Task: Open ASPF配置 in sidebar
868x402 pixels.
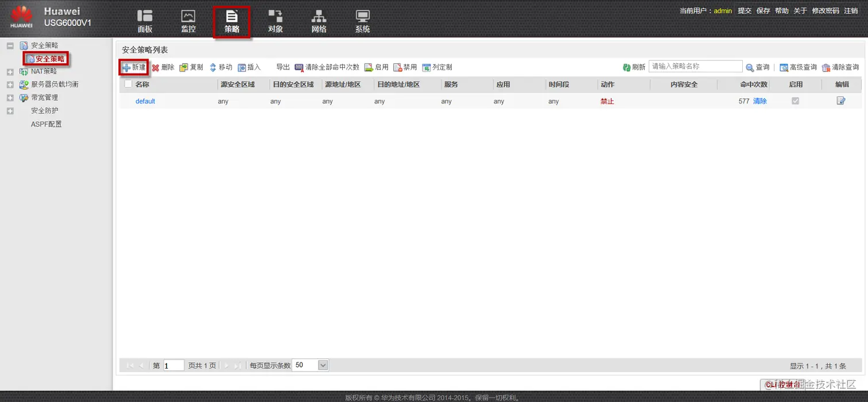Action: point(46,124)
